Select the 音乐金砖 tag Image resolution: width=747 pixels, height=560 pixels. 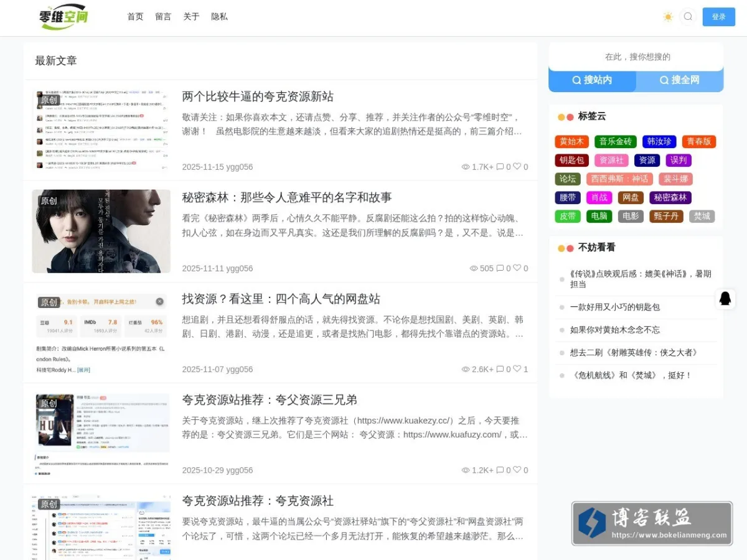click(x=616, y=141)
